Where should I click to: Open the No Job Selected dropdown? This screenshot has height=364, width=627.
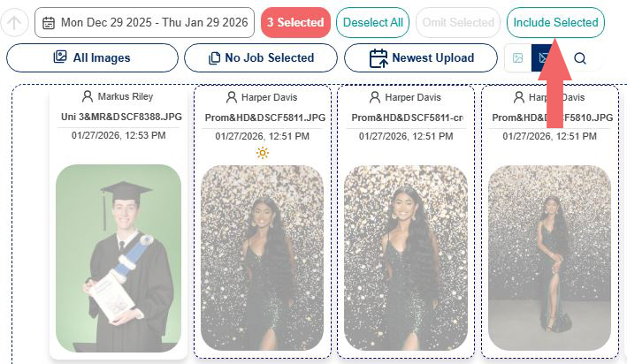point(261,58)
